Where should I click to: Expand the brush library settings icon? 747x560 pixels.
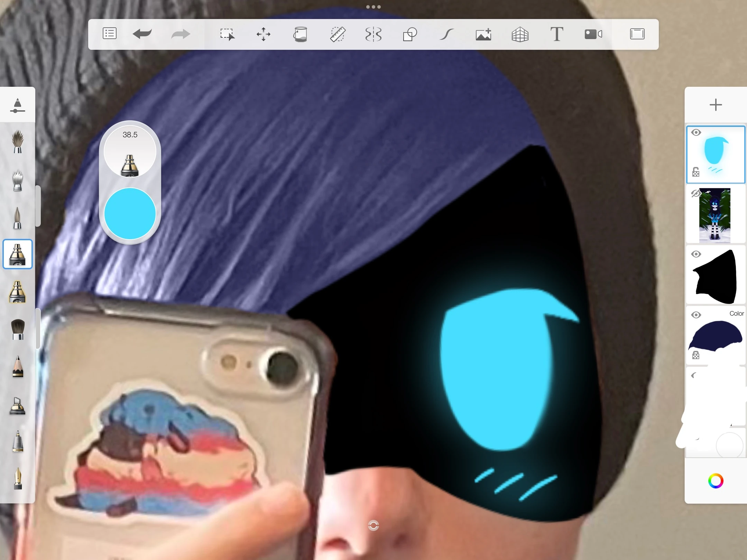click(x=18, y=105)
